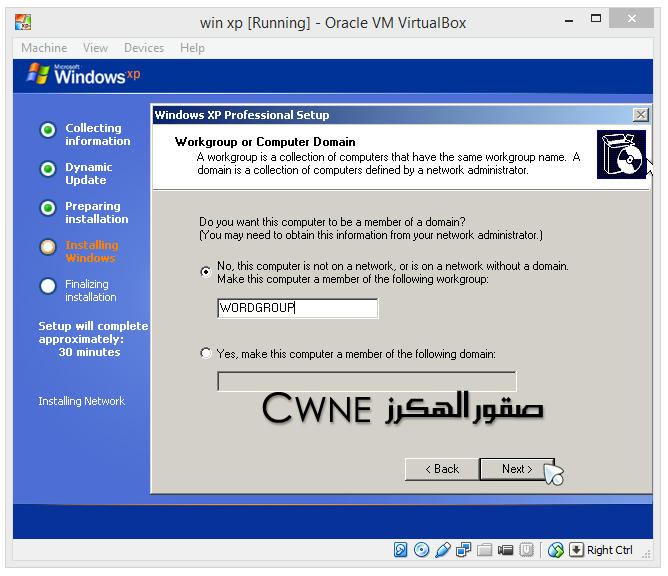
Task: Click the VirtualBox XP window icon in title bar
Action: tap(23, 22)
